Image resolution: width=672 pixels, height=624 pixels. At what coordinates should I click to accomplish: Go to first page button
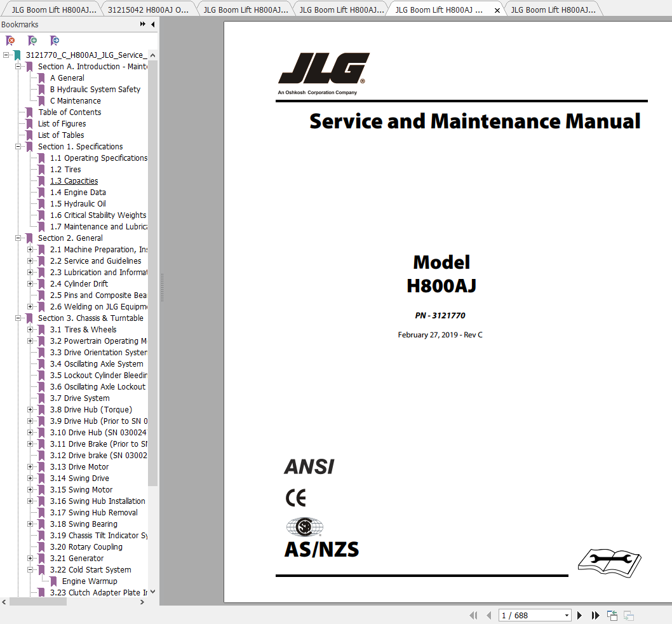[x=474, y=616]
